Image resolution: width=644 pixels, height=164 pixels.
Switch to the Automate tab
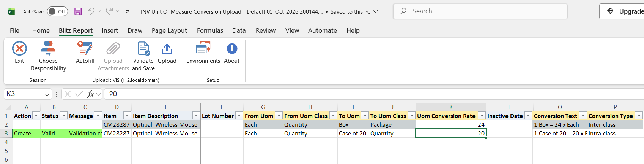tap(323, 30)
